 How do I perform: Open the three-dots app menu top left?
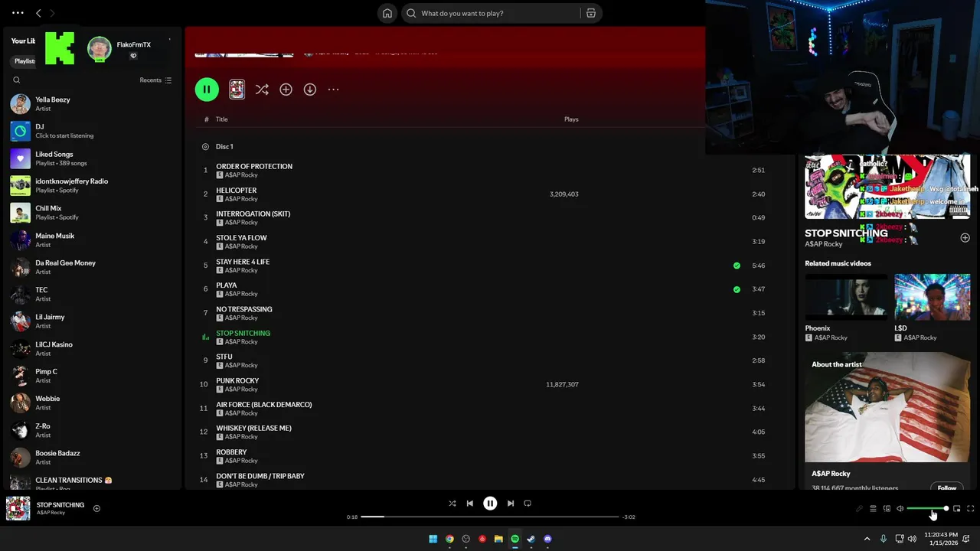18,13
